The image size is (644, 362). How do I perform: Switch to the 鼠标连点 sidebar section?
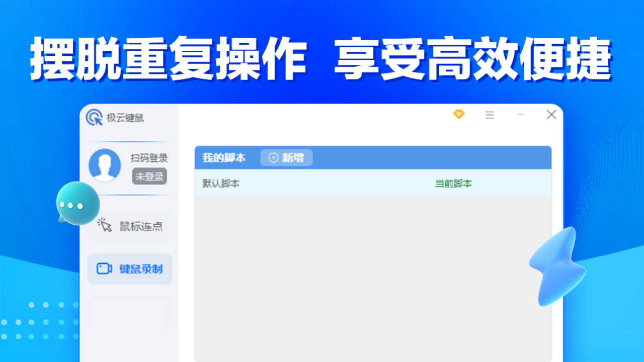130,226
